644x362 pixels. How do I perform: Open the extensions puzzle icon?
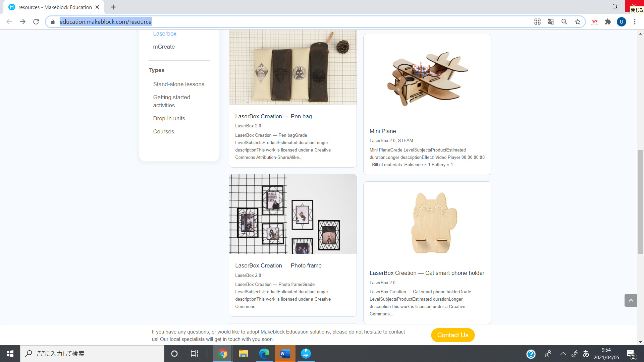pos(608,22)
